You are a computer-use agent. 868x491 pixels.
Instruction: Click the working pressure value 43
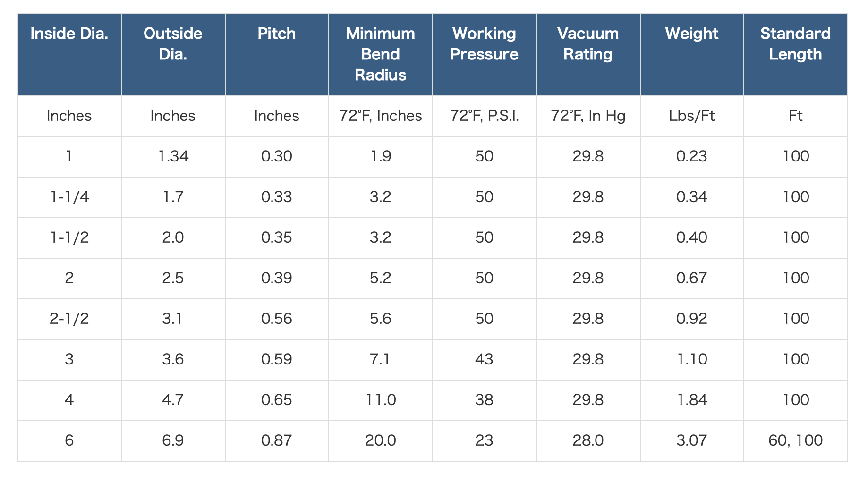484,359
